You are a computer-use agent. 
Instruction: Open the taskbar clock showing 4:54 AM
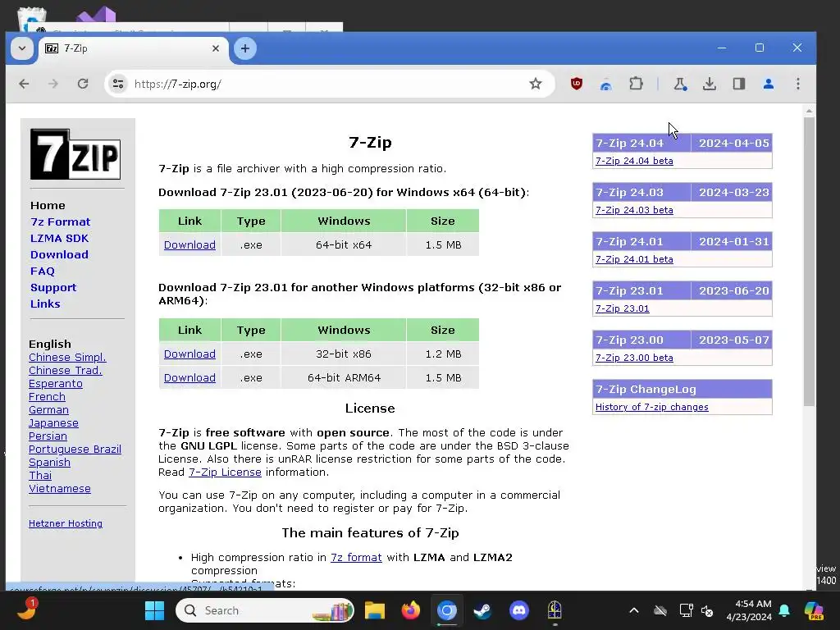pos(749,610)
